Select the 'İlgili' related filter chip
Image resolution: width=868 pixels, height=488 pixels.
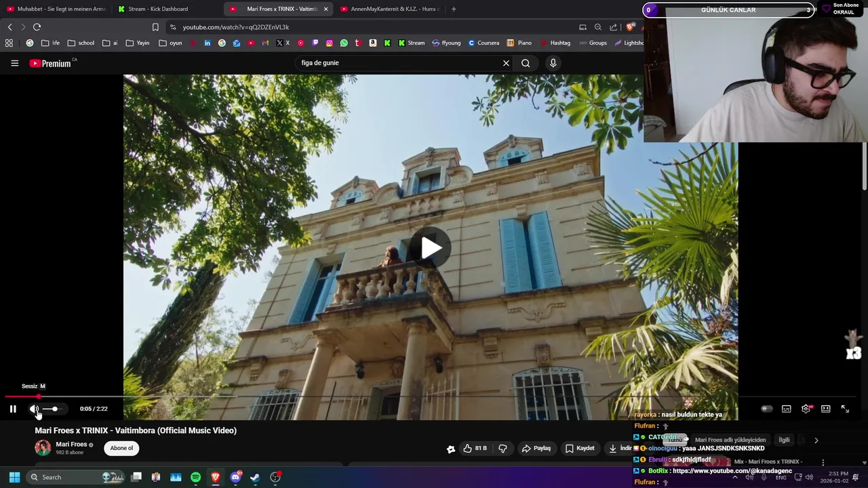click(784, 440)
